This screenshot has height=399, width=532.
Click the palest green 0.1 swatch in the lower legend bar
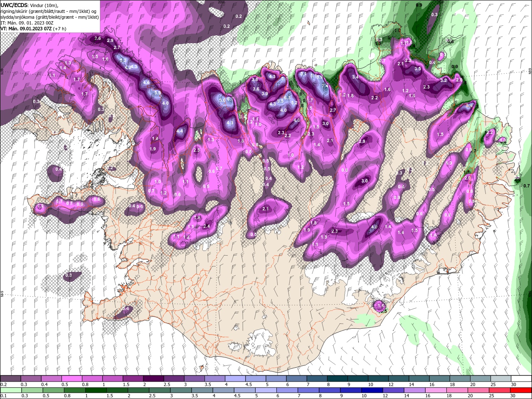11,390
